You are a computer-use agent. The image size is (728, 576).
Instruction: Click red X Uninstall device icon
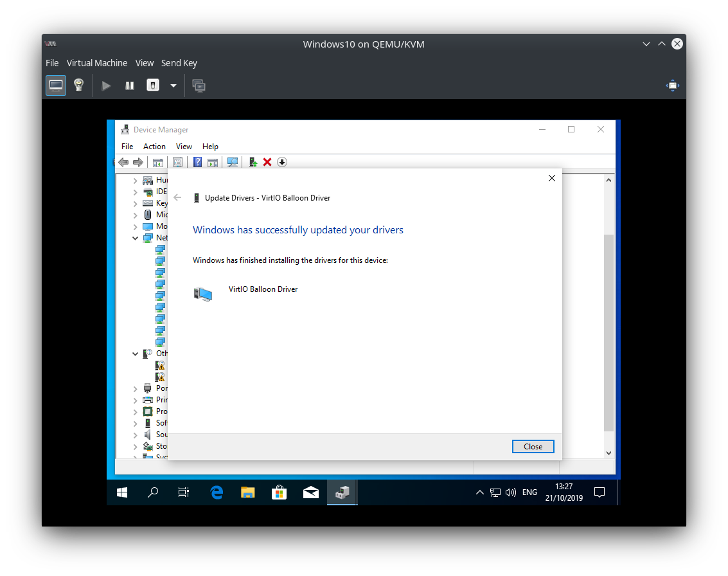[x=267, y=162]
